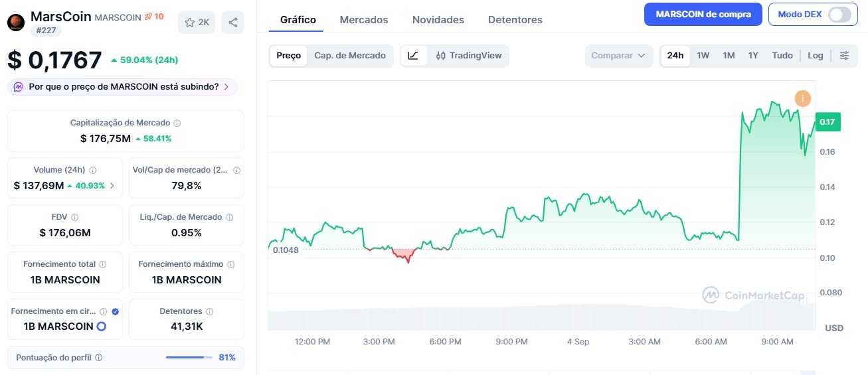Click info icon next to Detentores
Image resolution: width=868 pixels, height=375 pixels.
[x=209, y=311]
